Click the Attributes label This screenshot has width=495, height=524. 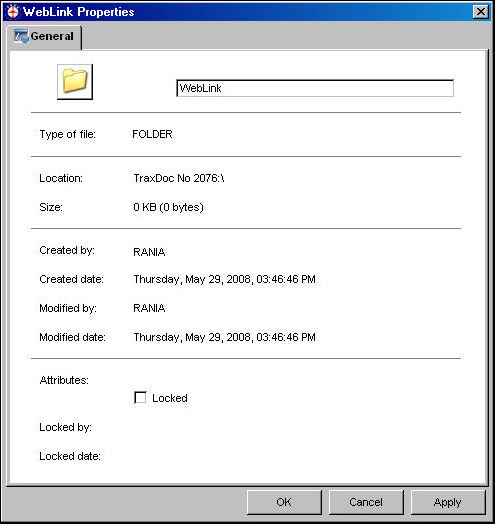(x=64, y=380)
